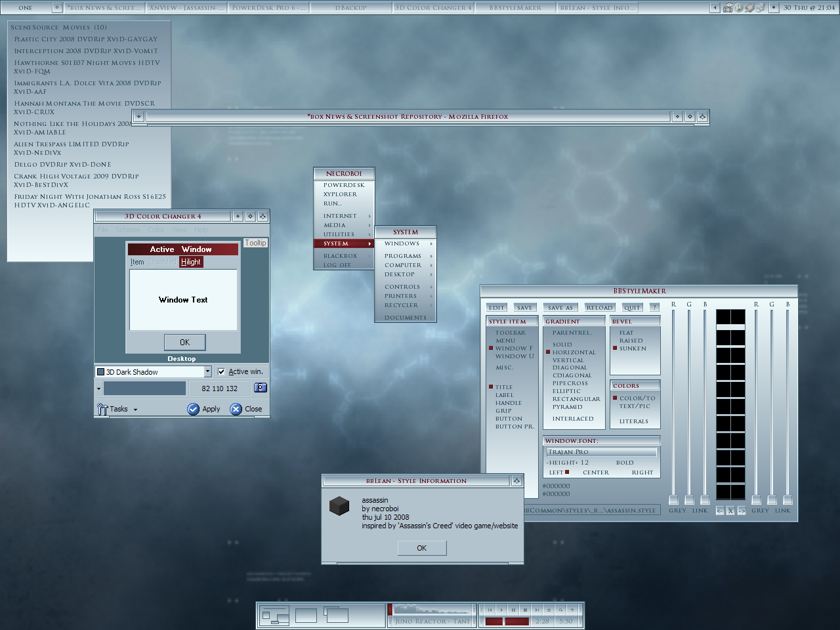The image size is (840, 630).
Task: Skip to next track in the music player
Action: pyautogui.click(x=537, y=610)
